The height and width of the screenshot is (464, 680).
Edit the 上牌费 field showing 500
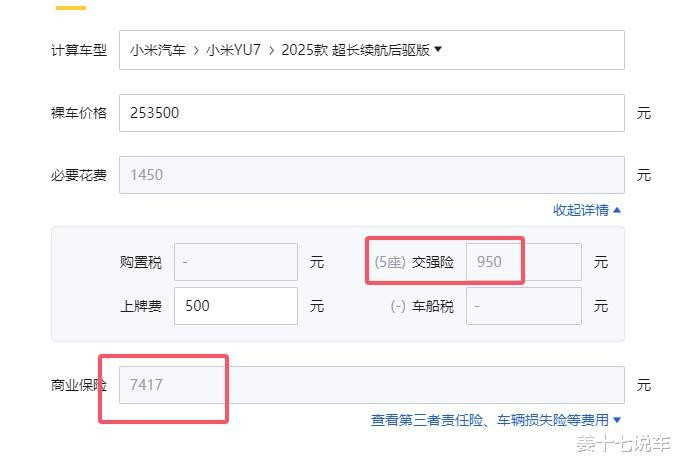pyautogui.click(x=236, y=306)
